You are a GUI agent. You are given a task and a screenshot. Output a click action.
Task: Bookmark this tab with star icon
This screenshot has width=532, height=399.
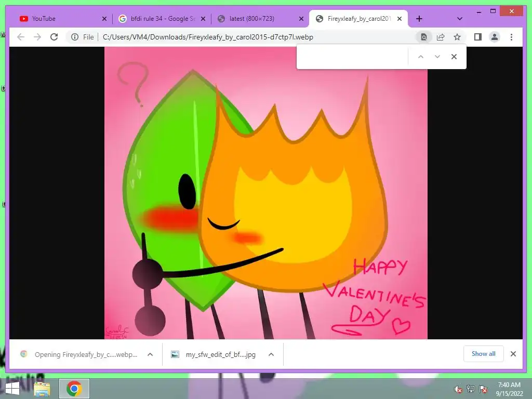pyautogui.click(x=457, y=37)
